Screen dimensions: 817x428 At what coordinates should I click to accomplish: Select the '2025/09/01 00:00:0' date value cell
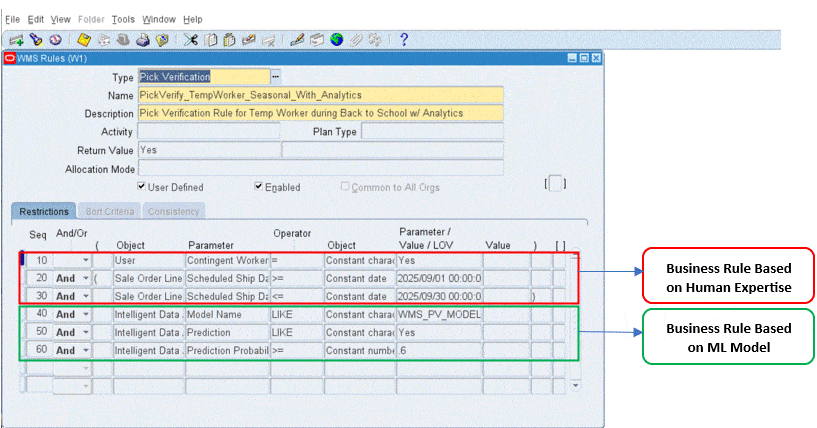[439, 278]
